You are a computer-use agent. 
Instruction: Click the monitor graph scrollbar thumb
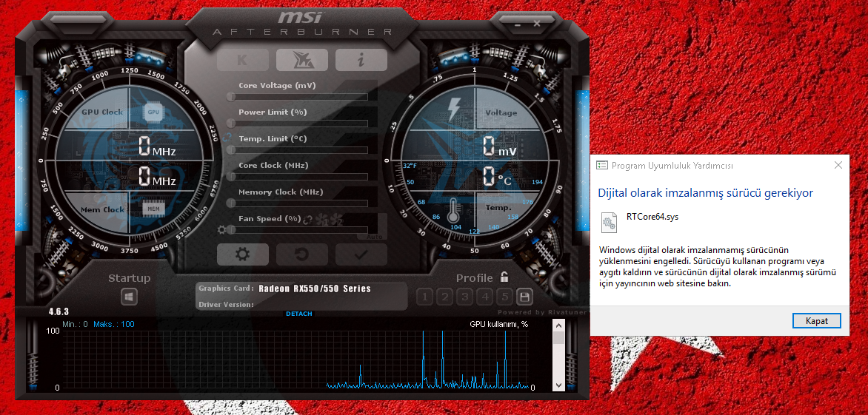tap(558, 337)
